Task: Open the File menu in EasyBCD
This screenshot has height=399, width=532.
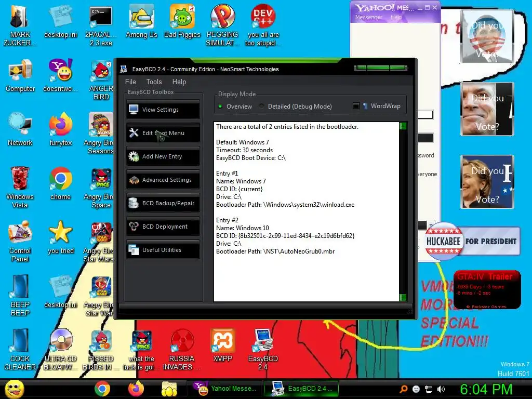Action: tap(130, 82)
